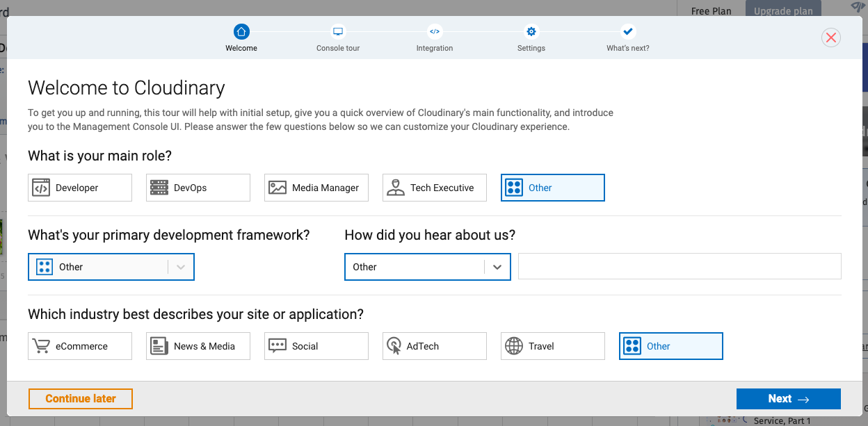The height and width of the screenshot is (426, 868).
Task: Select Media Manager role
Action: point(316,188)
